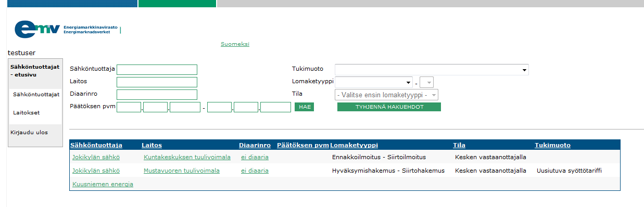Screen dimensions: 644x207
Task: Open the Lomaketyyppi dropdown
Action: point(374,82)
